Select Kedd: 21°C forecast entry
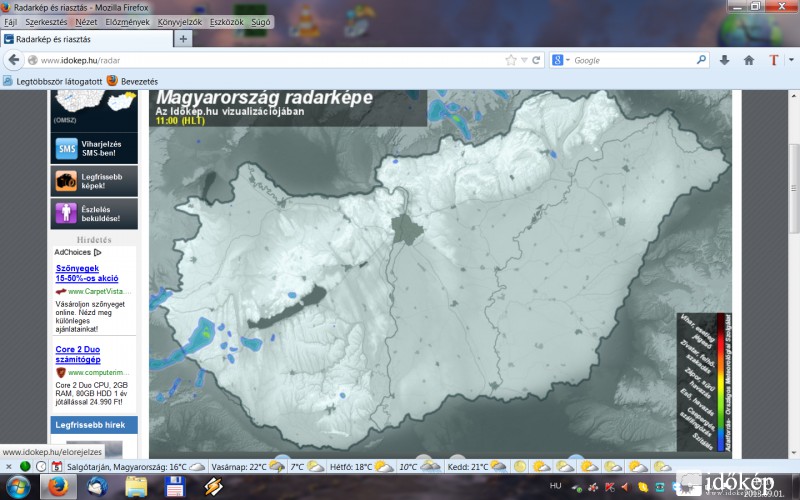Viewport: 800px width, 500px height. pyautogui.click(x=477, y=467)
